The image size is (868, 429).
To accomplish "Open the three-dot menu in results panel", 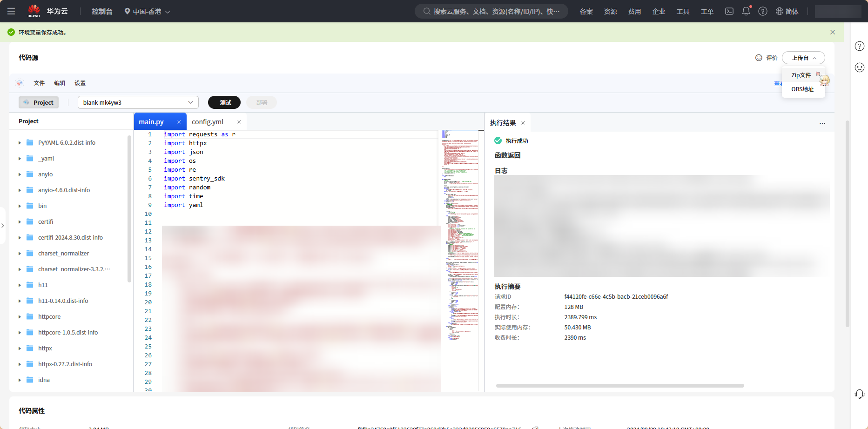I will tap(822, 123).
